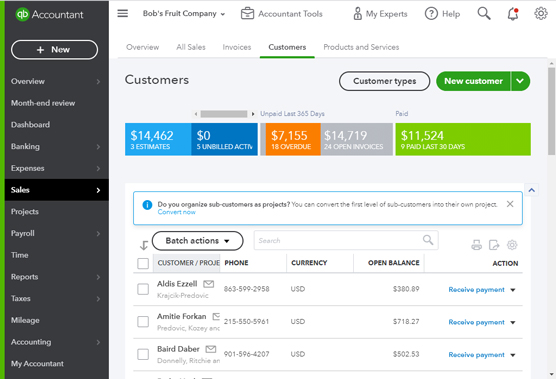Switch to the All Sales tab
This screenshot has height=379, width=556.
pyautogui.click(x=191, y=47)
